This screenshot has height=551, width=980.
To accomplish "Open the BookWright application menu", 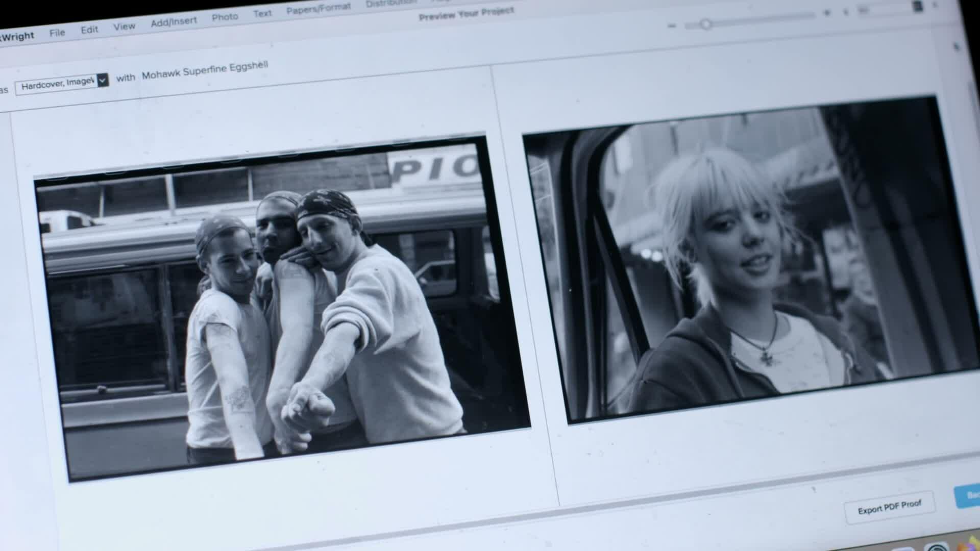I will click(x=17, y=36).
